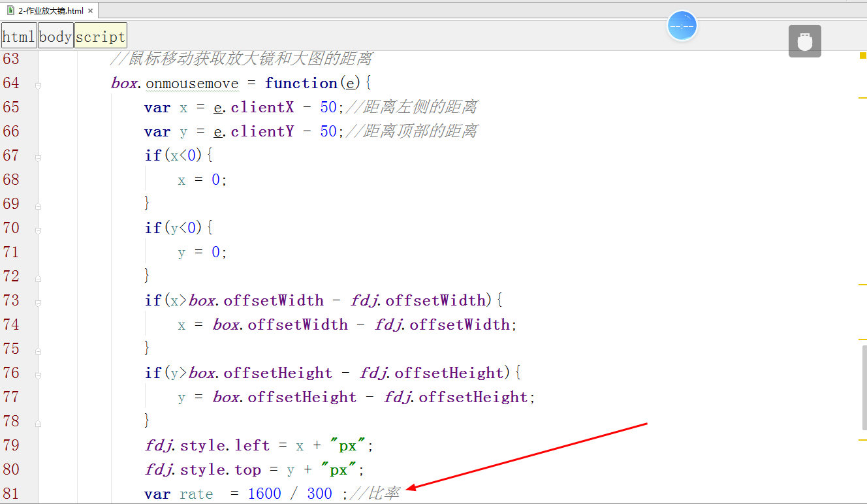Close the 2-作业放大镜.html tab
867x504 pixels.
(x=89, y=11)
